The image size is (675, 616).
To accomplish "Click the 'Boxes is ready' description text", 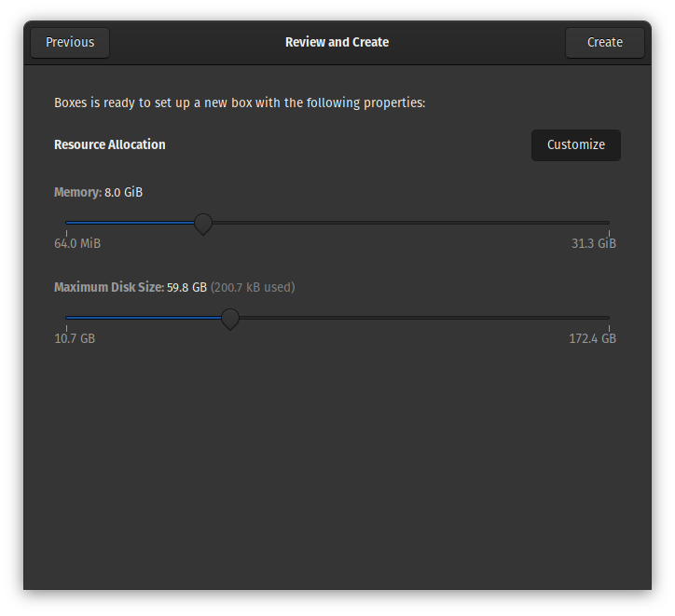I will pos(240,103).
